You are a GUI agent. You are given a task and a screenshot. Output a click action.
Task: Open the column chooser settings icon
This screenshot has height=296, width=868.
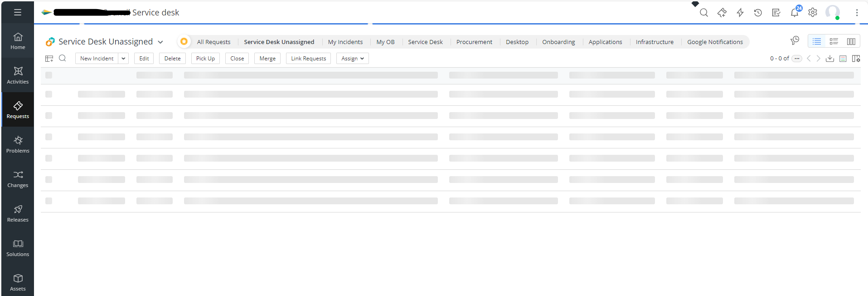pos(856,59)
